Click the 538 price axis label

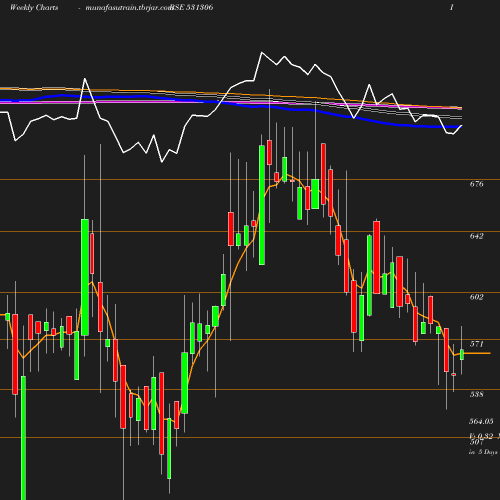coord(476,394)
